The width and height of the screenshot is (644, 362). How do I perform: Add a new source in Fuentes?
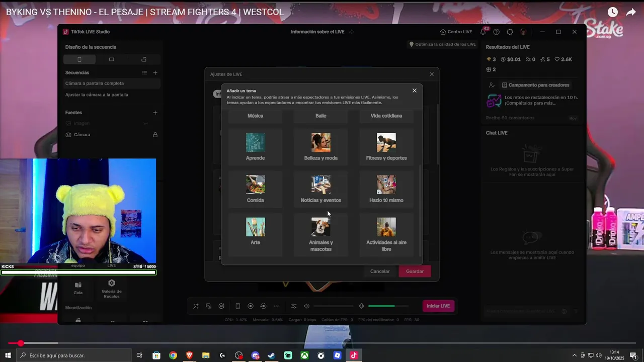[155, 113]
